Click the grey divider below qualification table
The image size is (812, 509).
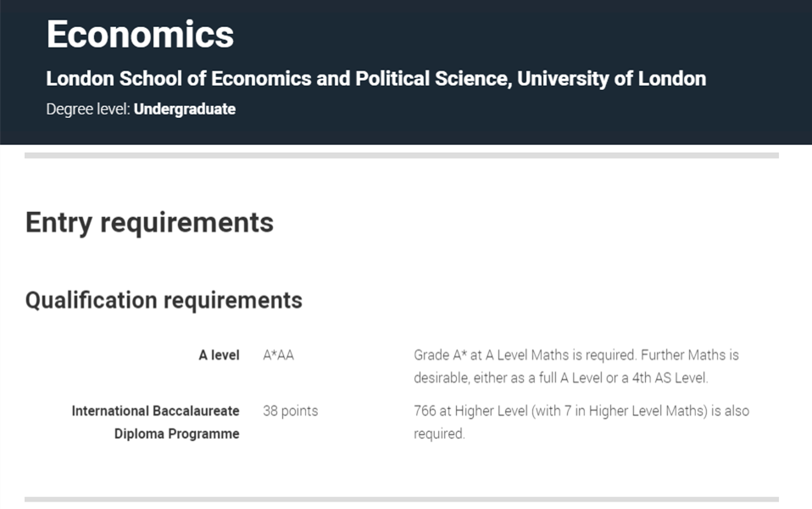pyautogui.click(x=402, y=500)
